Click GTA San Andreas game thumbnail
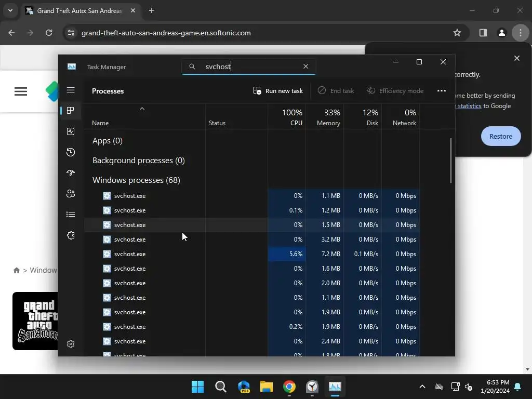 tap(35, 321)
